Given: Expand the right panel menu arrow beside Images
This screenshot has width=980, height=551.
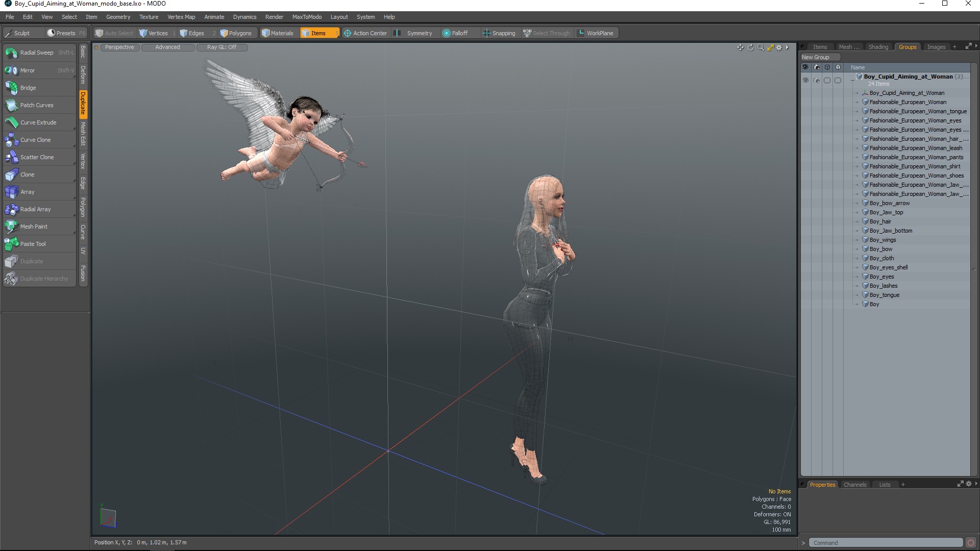Looking at the screenshot, I should click(x=976, y=46).
